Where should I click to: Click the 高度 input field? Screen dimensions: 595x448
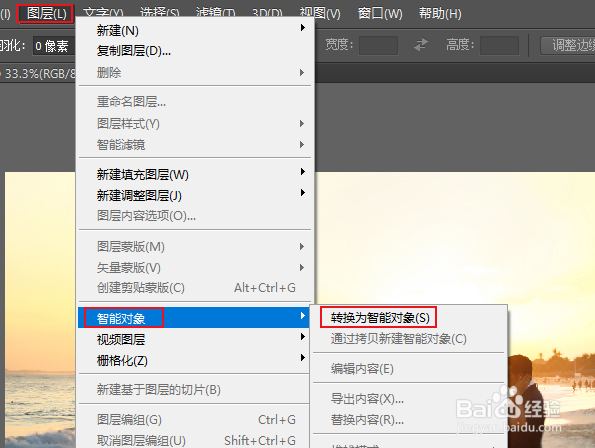(x=499, y=46)
